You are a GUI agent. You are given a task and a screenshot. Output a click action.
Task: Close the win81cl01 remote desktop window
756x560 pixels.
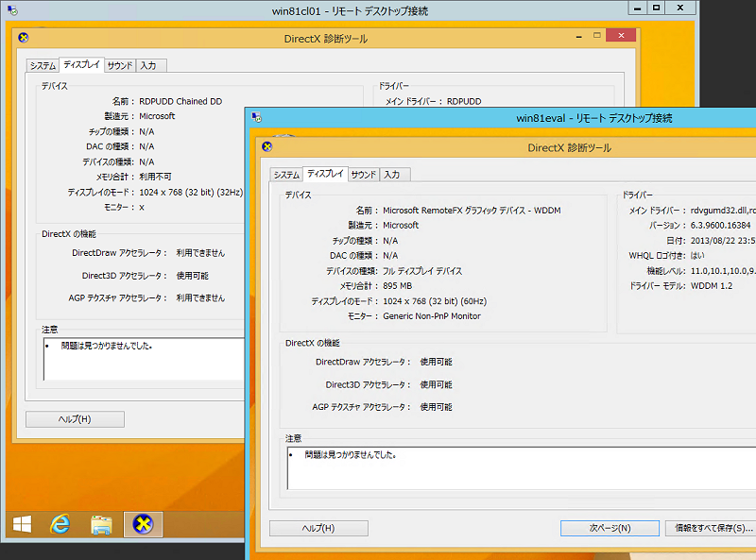[x=680, y=8]
